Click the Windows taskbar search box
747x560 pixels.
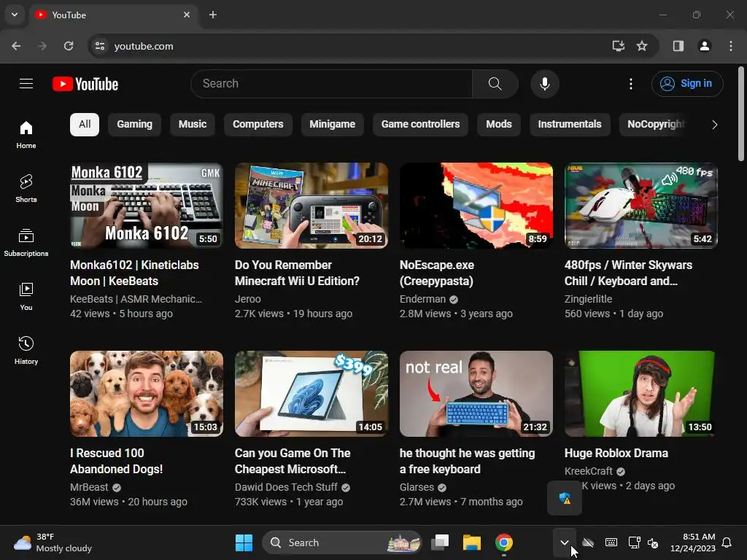pyautogui.click(x=342, y=542)
